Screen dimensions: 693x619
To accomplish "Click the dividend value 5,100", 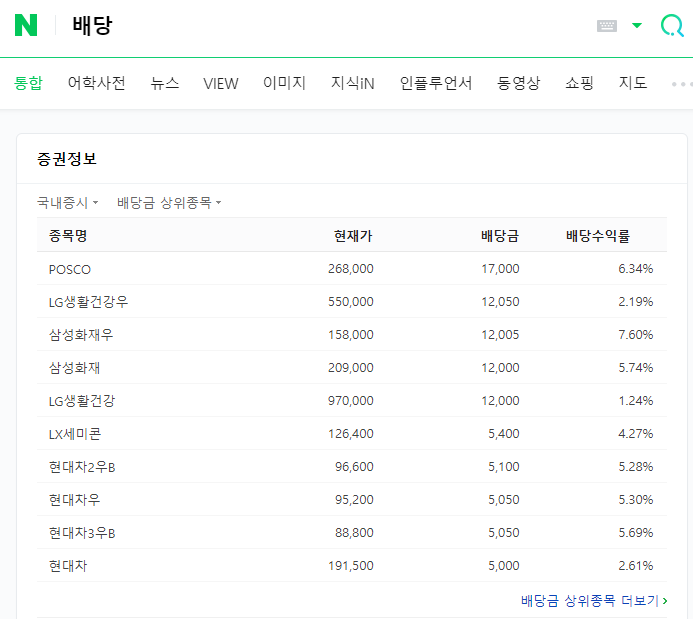I will (503, 467).
